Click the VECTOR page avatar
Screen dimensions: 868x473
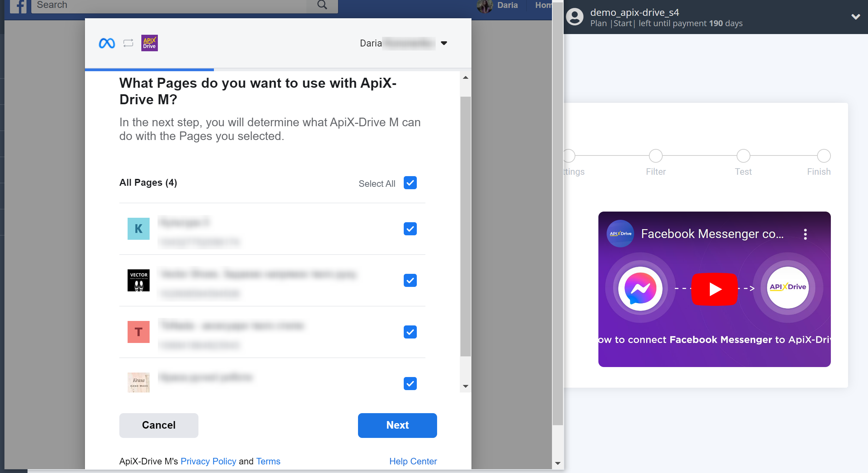139,280
